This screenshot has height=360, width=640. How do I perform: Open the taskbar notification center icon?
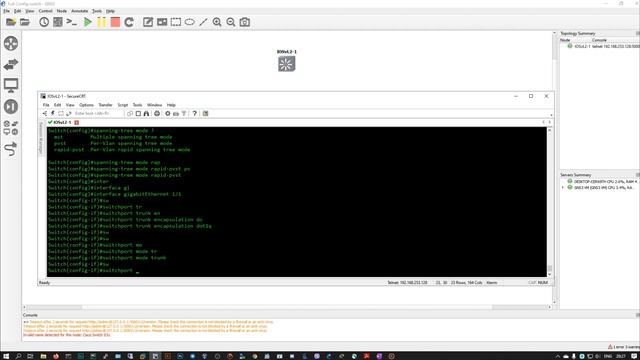coord(634,356)
